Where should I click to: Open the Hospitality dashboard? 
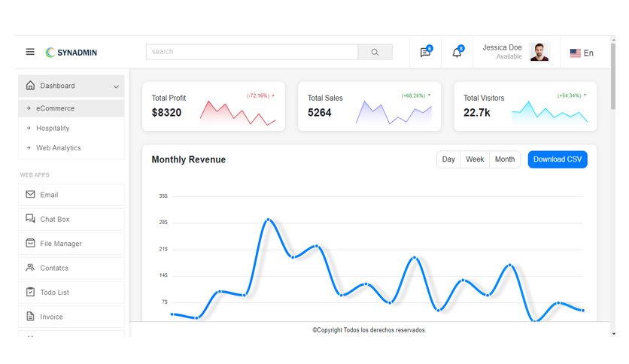coord(71,129)
